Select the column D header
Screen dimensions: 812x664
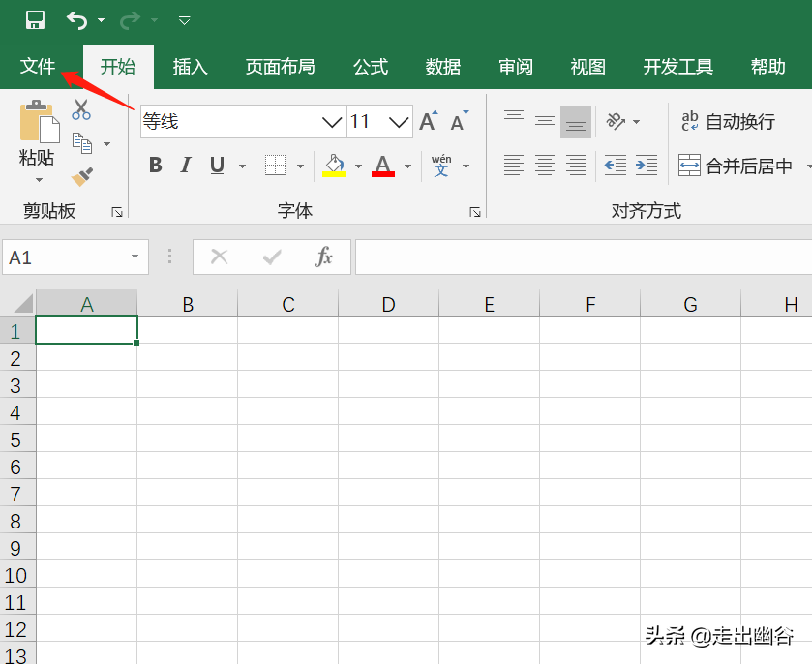click(388, 304)
